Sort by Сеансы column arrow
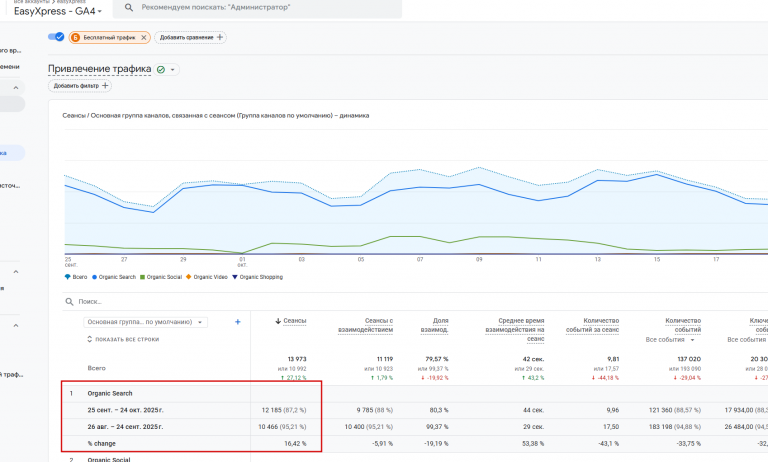The image size is (768, 462). tap(278, 321)
